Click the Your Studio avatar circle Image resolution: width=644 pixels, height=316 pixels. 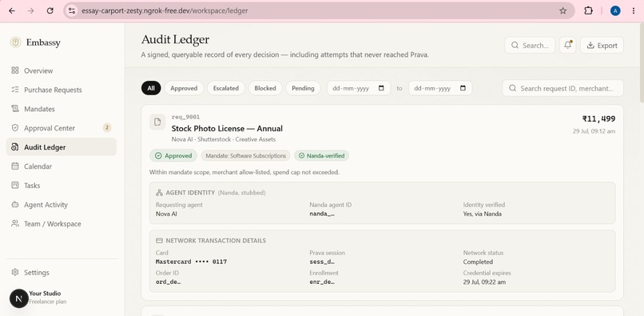[18, 298]
